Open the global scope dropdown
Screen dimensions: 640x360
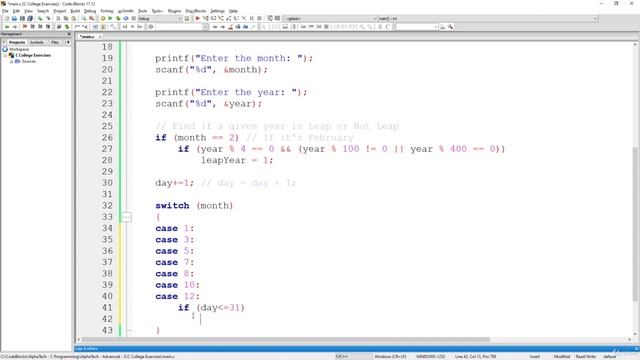click(x=331, y=19)
